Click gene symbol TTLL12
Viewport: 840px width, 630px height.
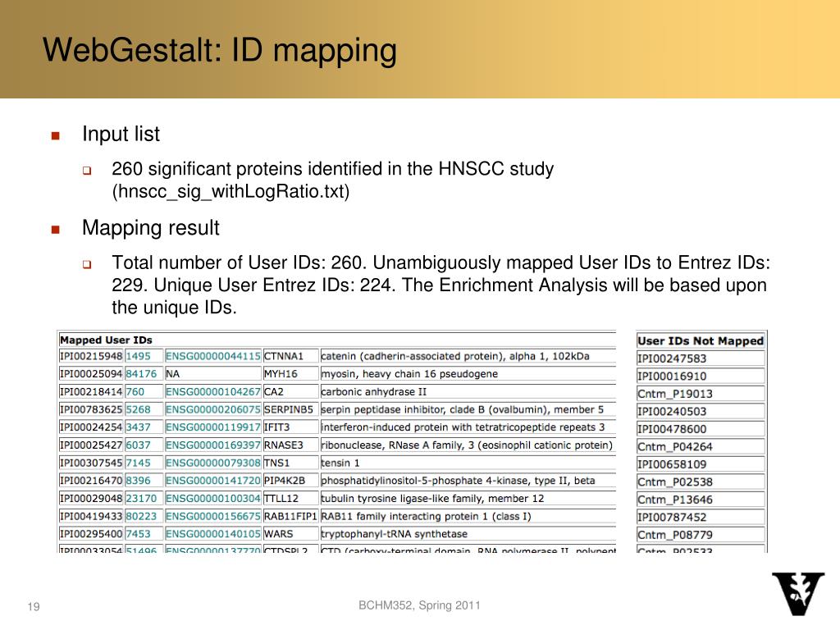(281, 498)
